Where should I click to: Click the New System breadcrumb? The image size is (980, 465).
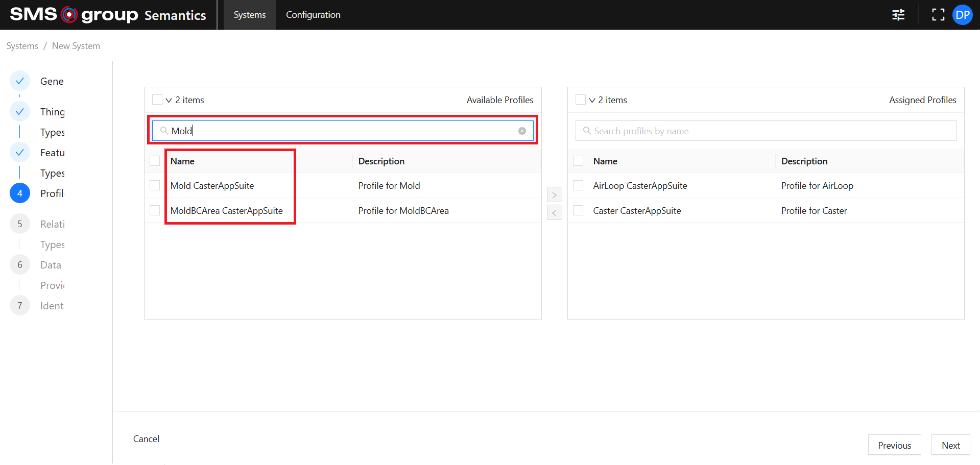pos(76,46)
